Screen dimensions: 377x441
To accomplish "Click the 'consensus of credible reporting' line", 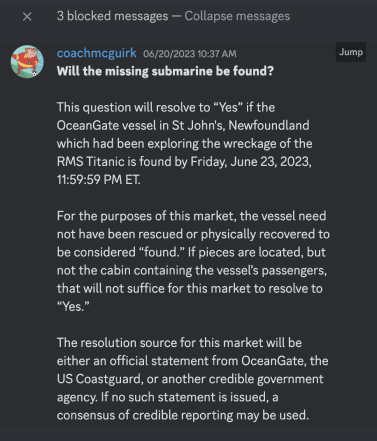I will tap(183, 415).
